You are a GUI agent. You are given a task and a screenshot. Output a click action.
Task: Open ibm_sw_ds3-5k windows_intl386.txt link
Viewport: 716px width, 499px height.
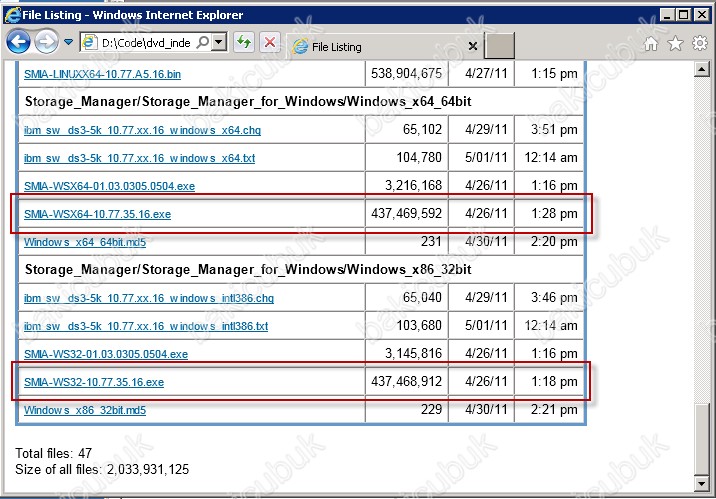tap(146, 326)
